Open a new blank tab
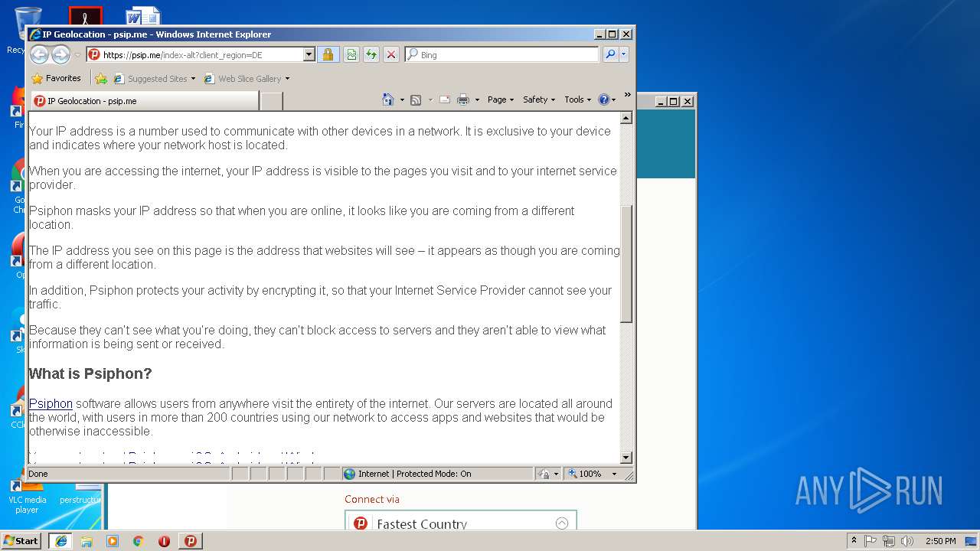This screenshot has width=980, height=551. [272, 101]
